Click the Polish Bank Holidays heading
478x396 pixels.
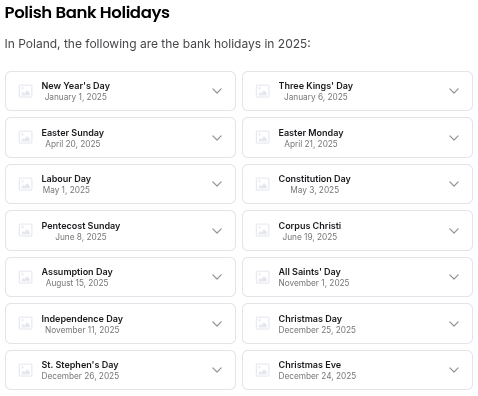pyautogui.click(x=87, y=13)
